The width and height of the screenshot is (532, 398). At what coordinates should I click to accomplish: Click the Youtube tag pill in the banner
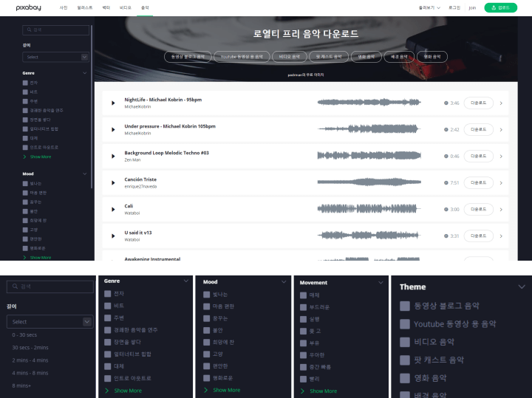click(x=242, y=57)
